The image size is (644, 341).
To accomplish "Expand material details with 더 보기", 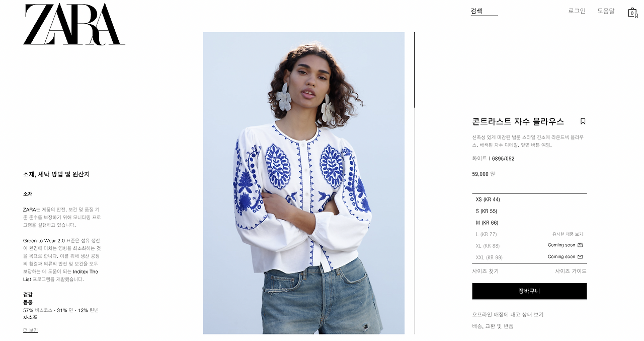I will coord(30,330).
